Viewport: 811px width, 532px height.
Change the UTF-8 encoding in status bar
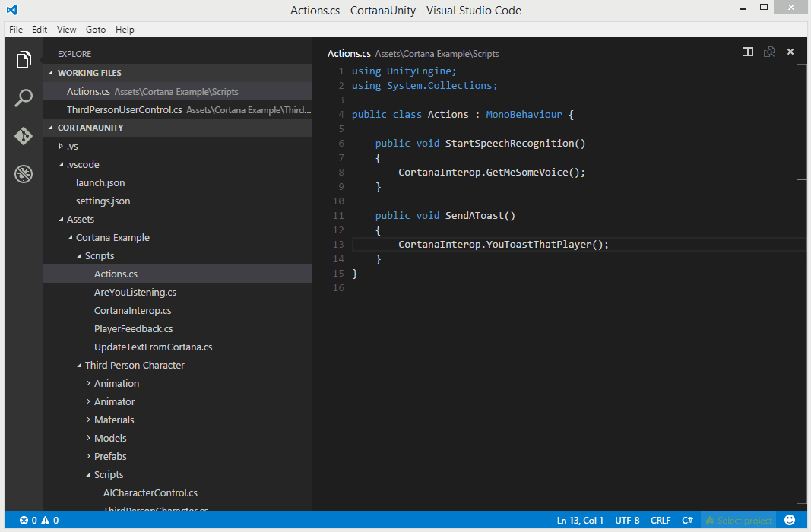coord(627,520)
